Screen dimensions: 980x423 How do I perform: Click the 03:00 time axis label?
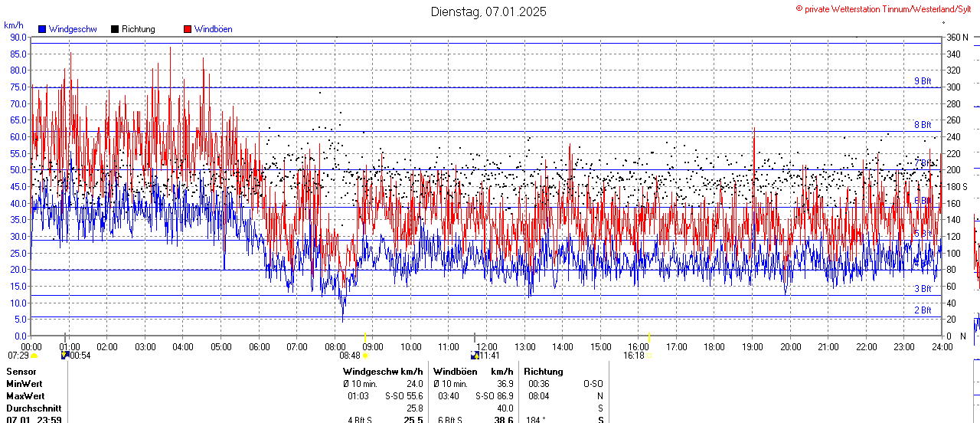(145, 346)
